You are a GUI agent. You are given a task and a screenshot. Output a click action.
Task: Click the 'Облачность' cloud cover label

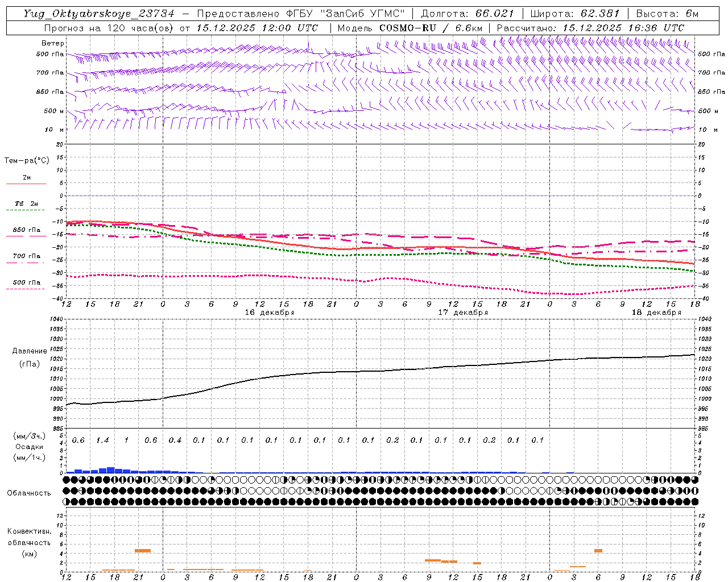pyautogui.click(x=29, y=493)
